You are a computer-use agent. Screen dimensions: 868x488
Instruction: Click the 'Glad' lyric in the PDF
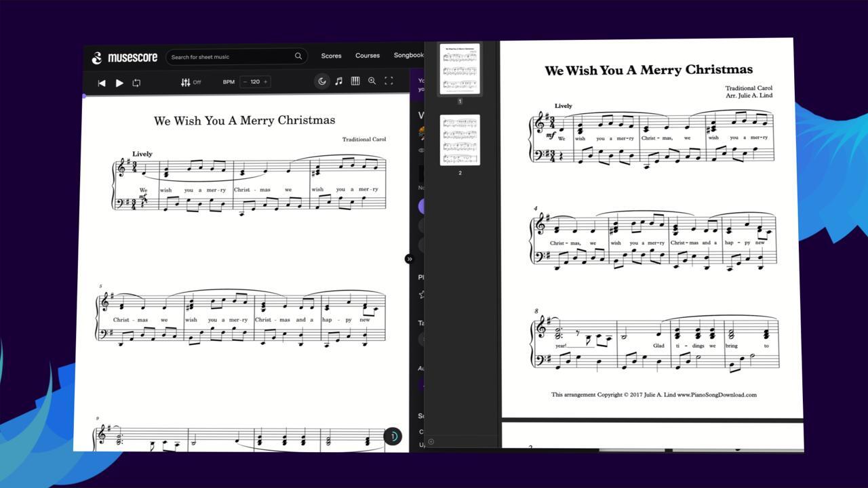(659, 346)
